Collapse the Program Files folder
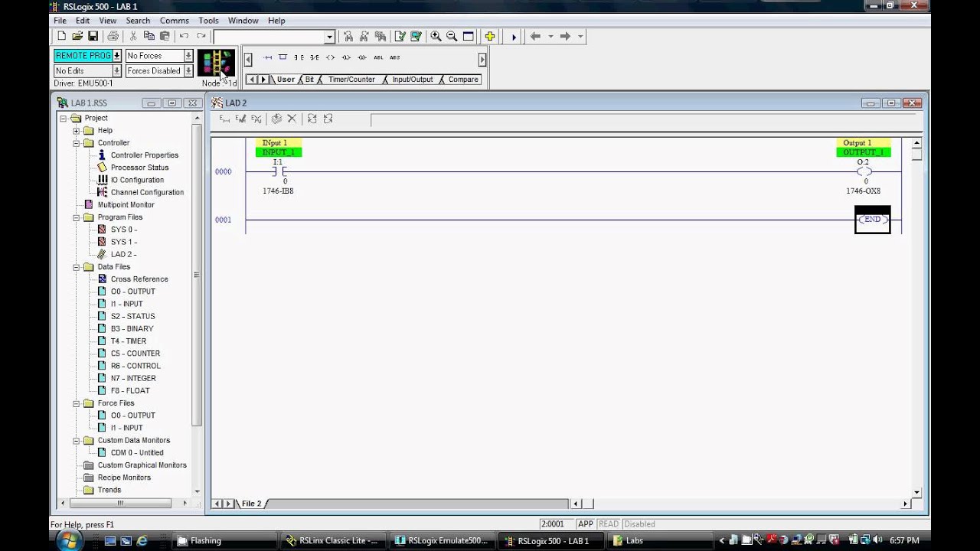Image resolution: width=980 pixels, height=551 pixels. click(x=77, y=217)
